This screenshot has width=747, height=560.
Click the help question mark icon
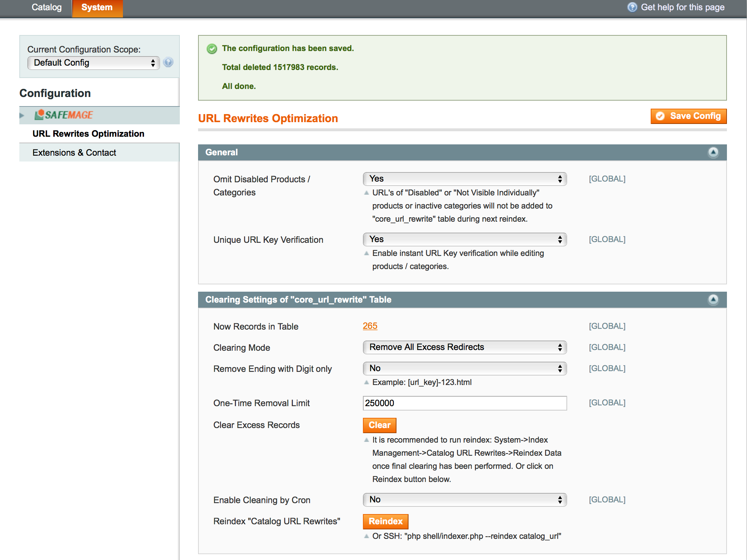632,7
